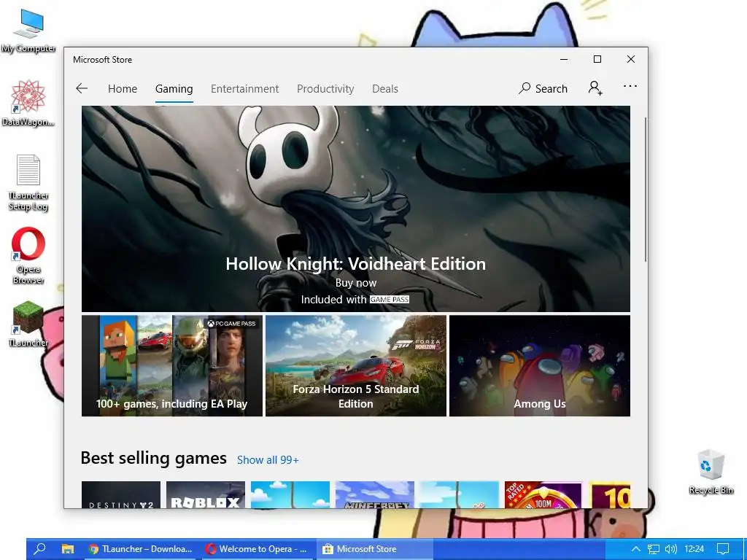Switch to Welcome to Opera taskbar window
The image size is (747, 560).
(258, 549)
